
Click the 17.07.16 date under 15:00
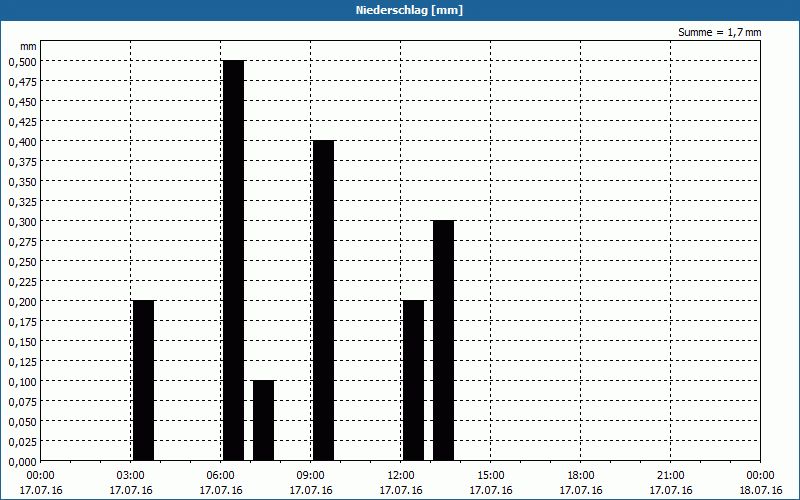[x=491, y=490]
